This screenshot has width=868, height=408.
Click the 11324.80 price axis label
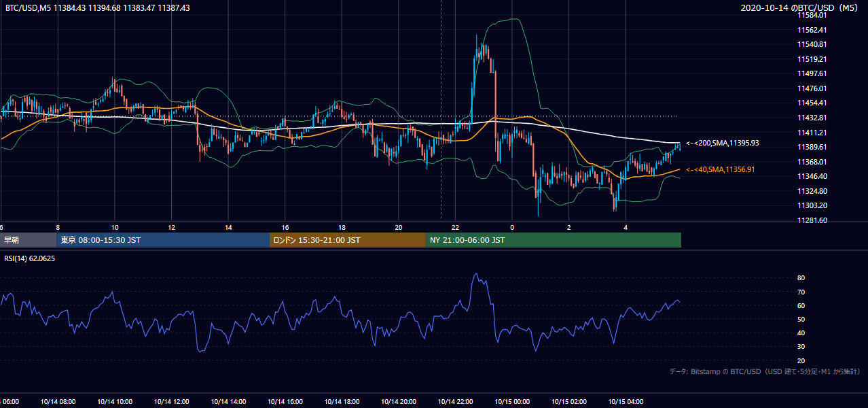[x=812, y=191]
